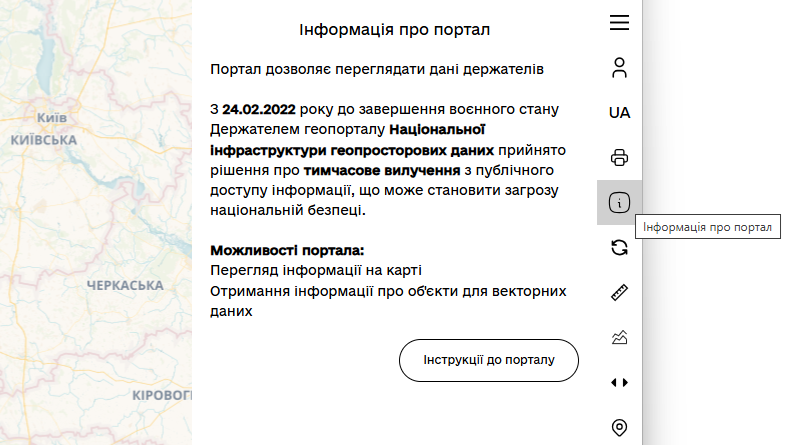
Task: Click the Можливості портала heading
Action: point(288,249)
